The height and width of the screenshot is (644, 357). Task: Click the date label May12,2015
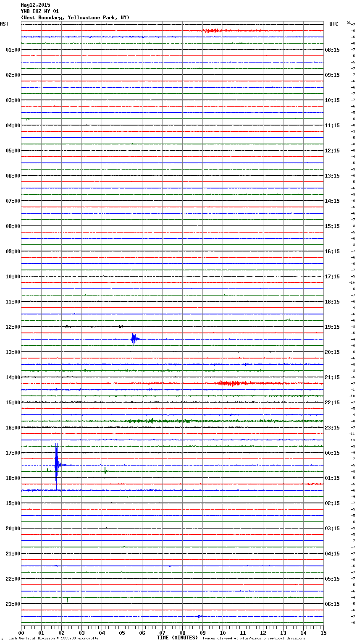click(x=35, y=5)
